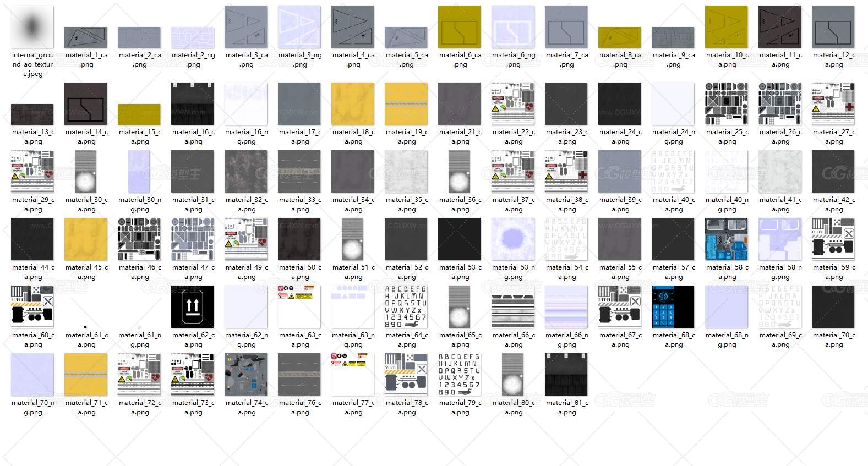Click the material_12_ca.png filename label
Image resolution: width=868 pixels, height=466 pixels.
[833, 59]
